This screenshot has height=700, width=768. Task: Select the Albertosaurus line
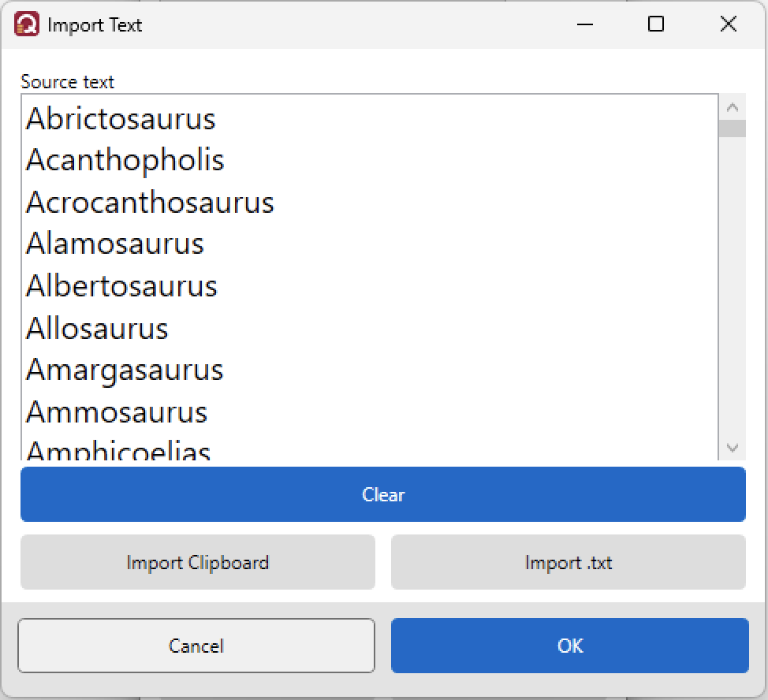pyautogui.click(x=121, y=286)
